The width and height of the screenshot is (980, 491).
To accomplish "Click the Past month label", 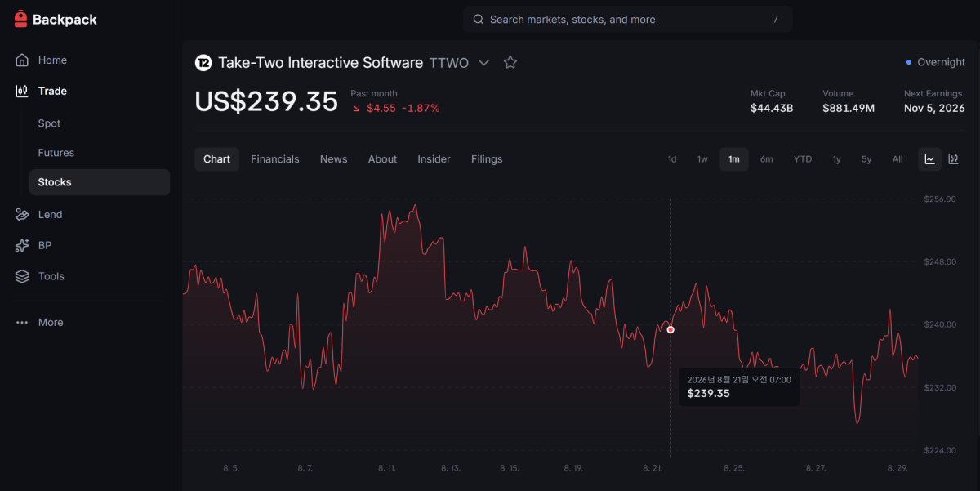I will point(374,93).
